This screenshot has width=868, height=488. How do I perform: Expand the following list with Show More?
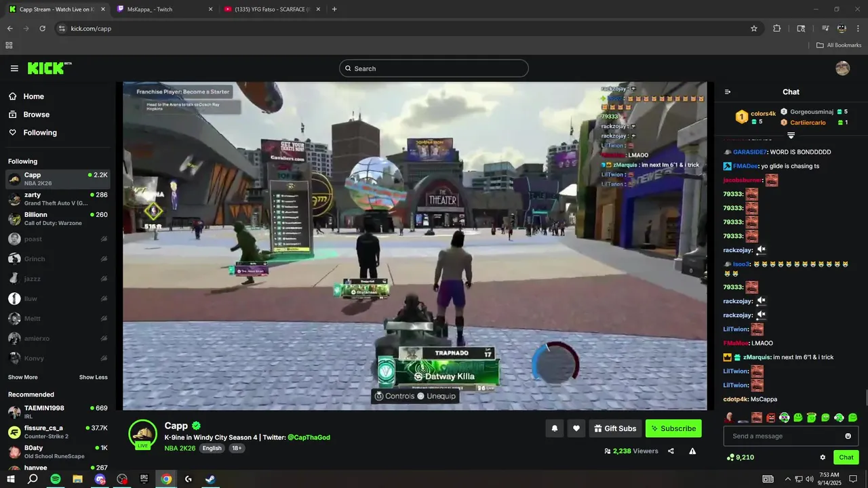point(23,378)
